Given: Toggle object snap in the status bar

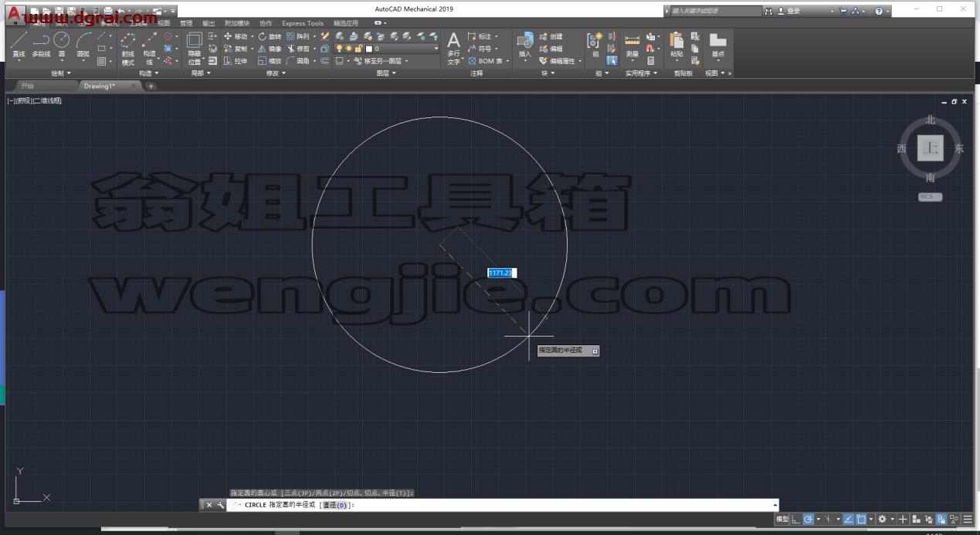Looking at the screenshot, I should (860, 520).
